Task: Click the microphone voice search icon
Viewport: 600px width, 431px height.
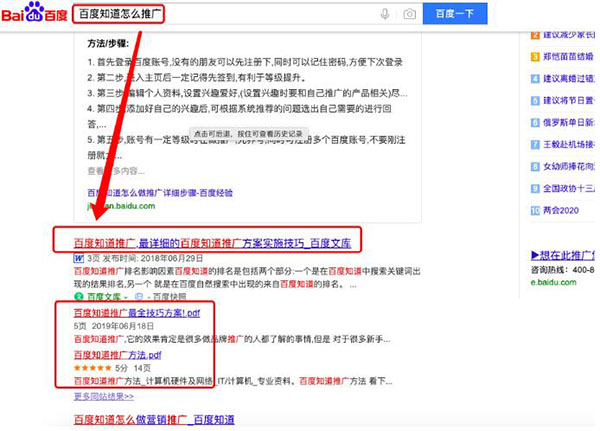Action: pyautogui.click(x=385, y=14)
